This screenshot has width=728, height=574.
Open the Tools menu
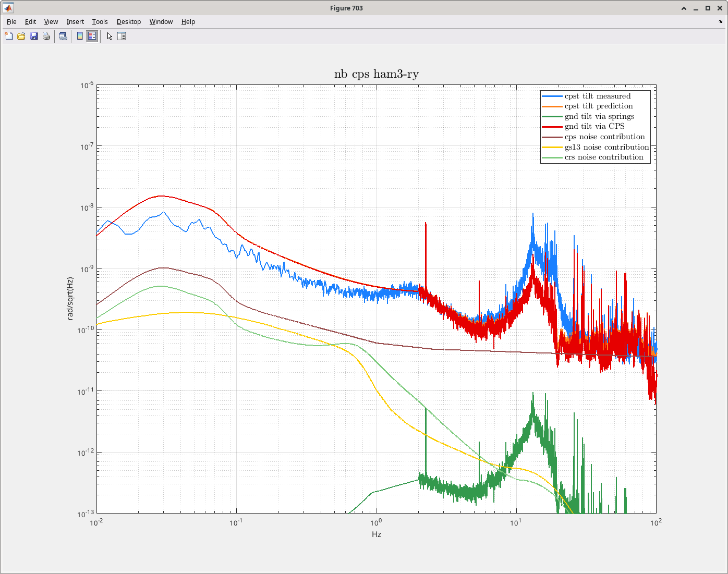(100, 21)
